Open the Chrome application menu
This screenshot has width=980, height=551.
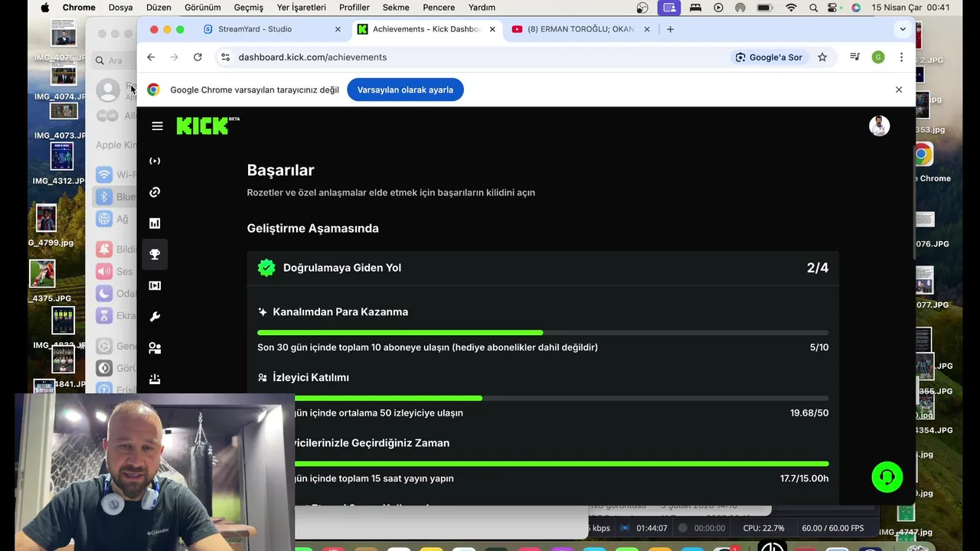click(79, 8)
